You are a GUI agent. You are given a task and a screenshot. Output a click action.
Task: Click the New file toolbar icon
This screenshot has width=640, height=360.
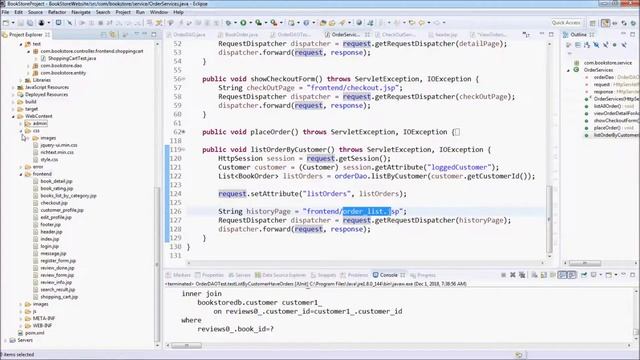tap(5, 23)
